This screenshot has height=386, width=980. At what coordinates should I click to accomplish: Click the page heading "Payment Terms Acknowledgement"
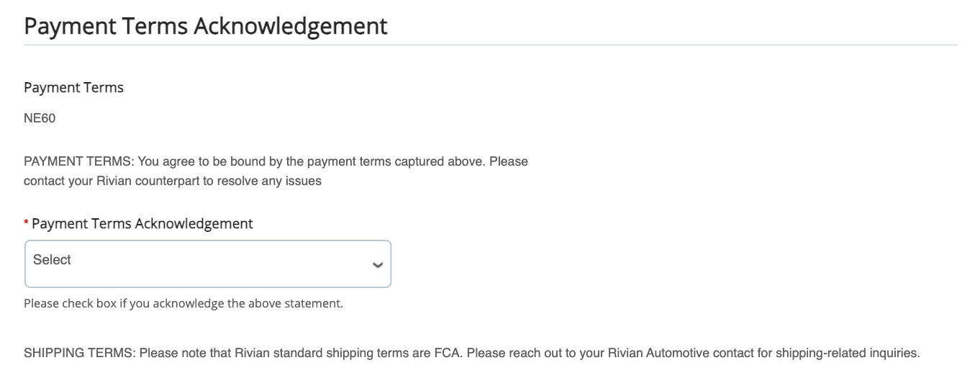(205, 26)
